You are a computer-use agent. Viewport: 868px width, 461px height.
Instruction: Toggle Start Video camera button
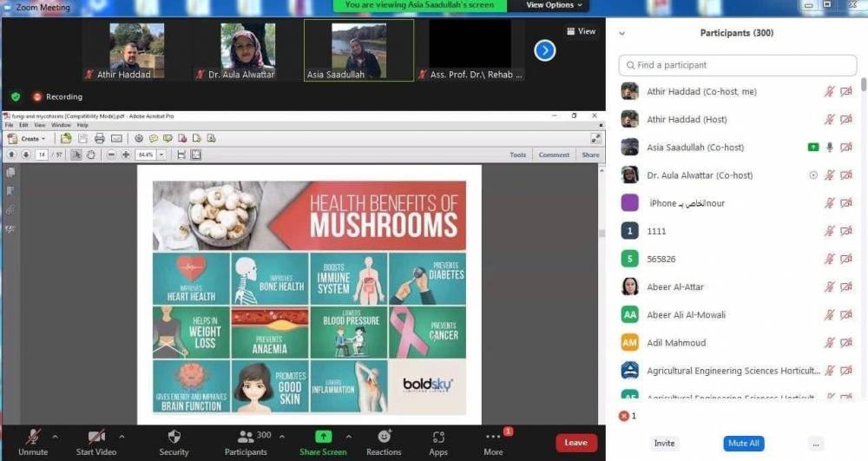coord(96,437)
